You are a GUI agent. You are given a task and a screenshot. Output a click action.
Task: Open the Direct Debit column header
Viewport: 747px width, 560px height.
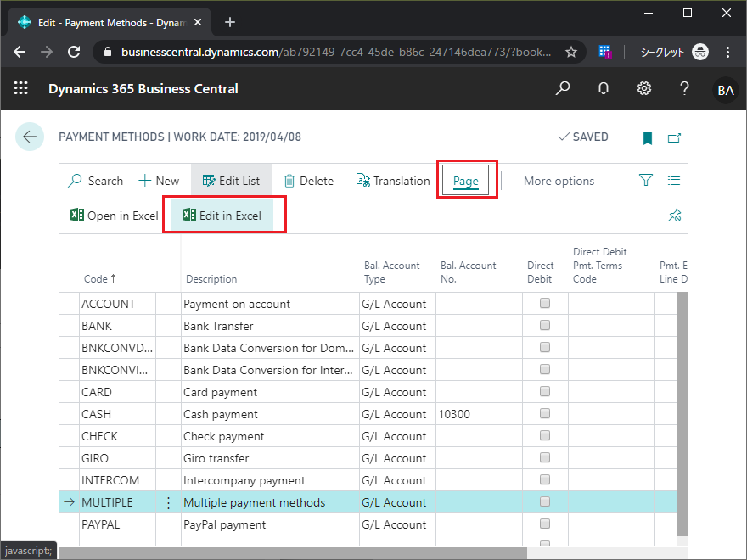point(540,272)
